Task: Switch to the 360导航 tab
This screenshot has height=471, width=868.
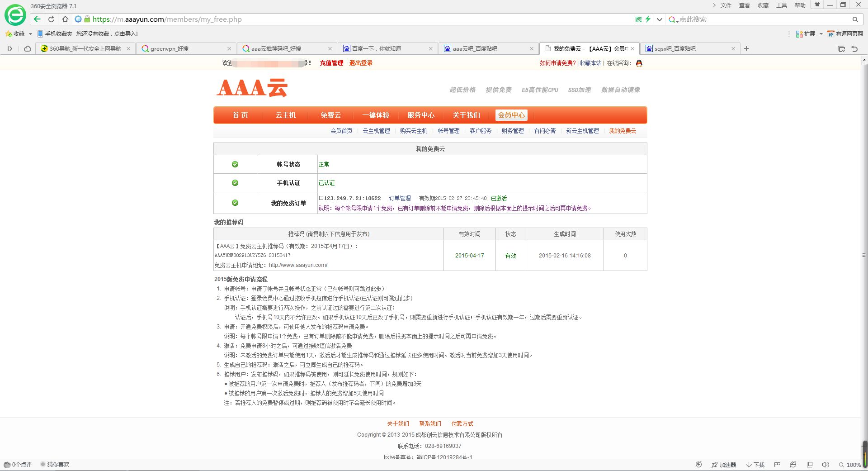Action: click(85, 48)
